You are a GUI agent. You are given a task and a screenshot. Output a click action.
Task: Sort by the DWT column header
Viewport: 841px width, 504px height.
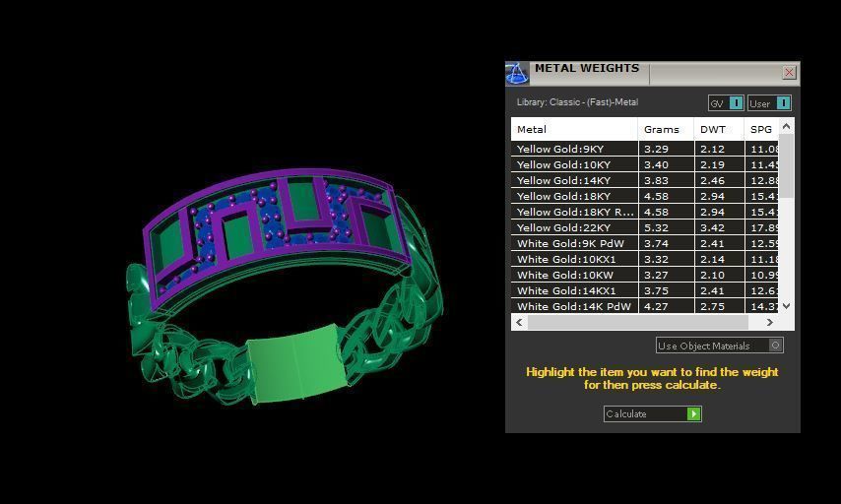coord(719,129)
